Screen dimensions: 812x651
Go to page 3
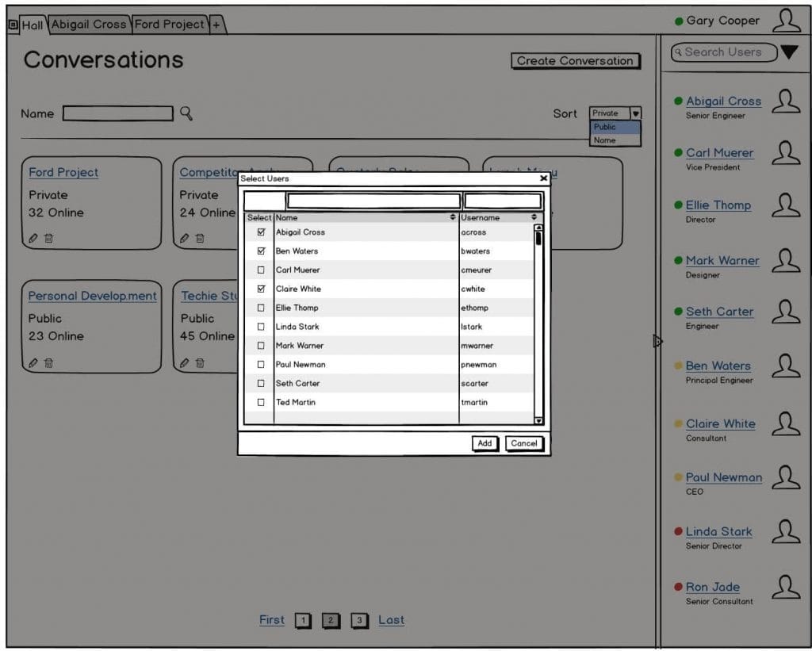tap(359, 620)
